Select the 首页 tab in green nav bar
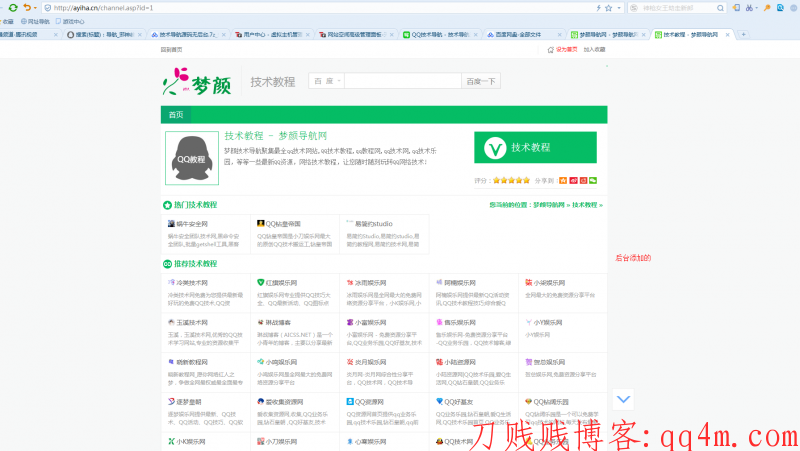Image resolution: width=800 pixels, height=451 pixels. click(x=176, y=115)
